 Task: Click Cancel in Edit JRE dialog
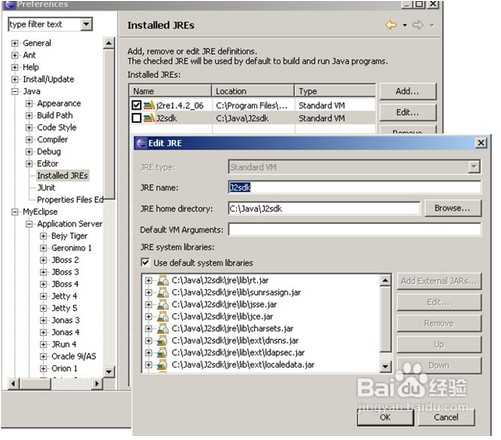click(x=446, y=417)
